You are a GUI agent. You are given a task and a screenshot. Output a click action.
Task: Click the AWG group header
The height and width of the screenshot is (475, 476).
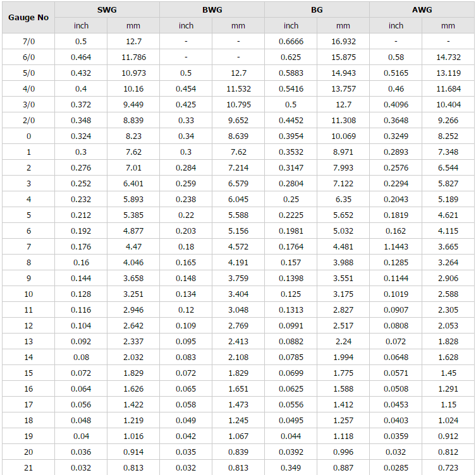(x=422, y=10)
